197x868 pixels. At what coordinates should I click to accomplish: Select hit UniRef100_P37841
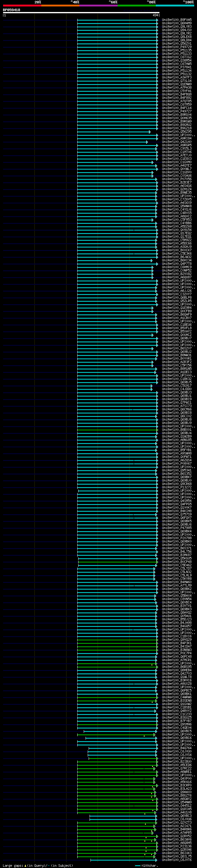(176, 67)
